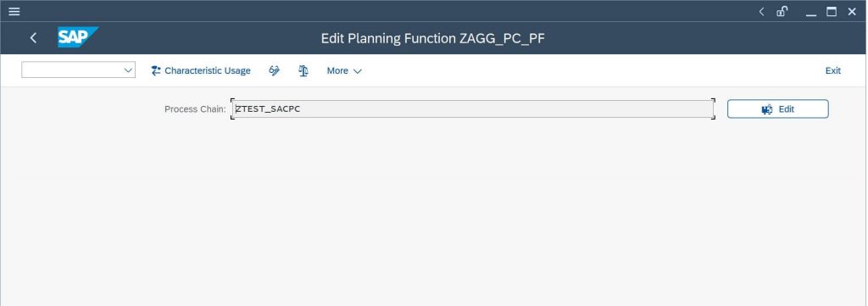The image size is (868, 306).
Task: Click the left chevron next to the padlock
Action: 761,11
